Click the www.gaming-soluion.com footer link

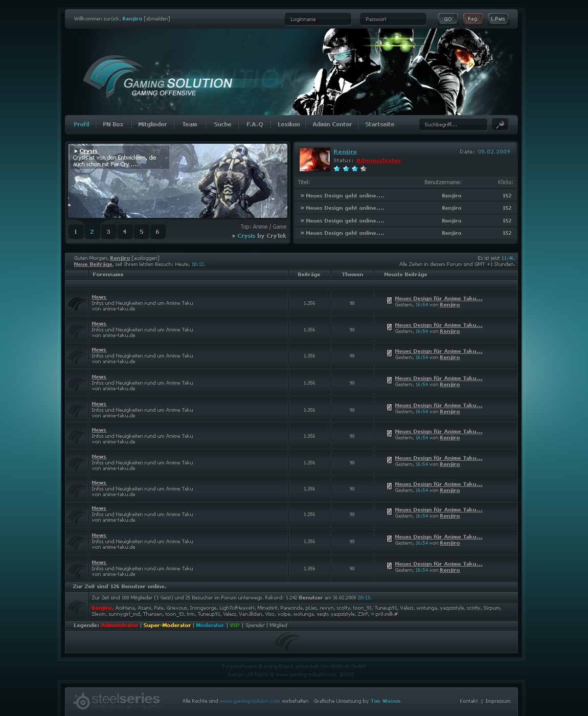250,701
